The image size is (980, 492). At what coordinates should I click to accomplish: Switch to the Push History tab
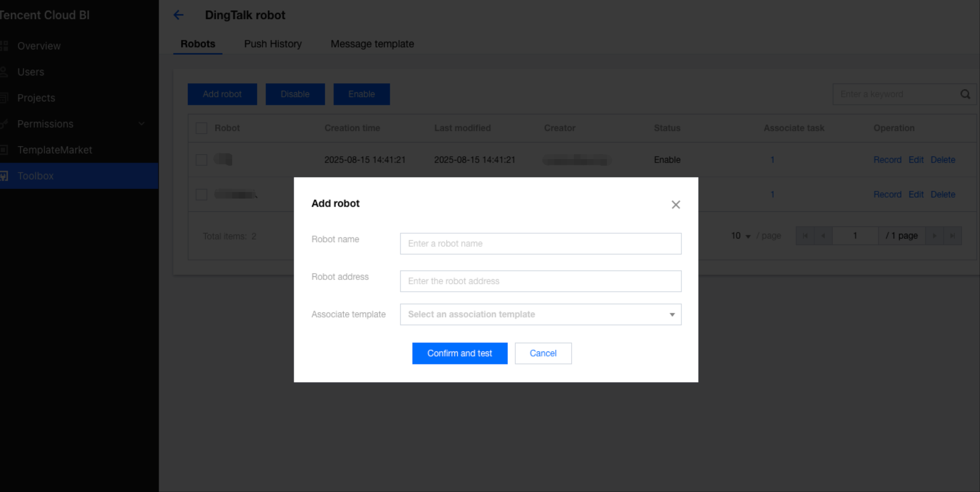[x=273, y=44]
